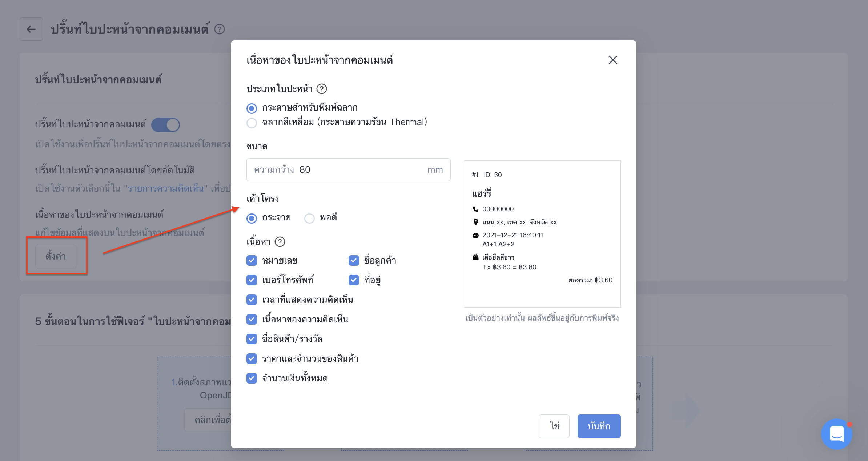The image size is (868, 461).
Task: Click the ความกว้าง width input field
Action: click(348, 169)
